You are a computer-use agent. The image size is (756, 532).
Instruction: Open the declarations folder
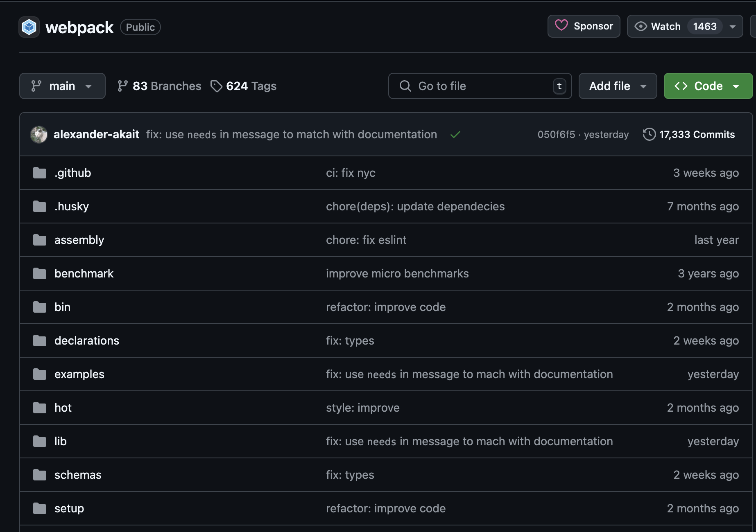pyautogui.click(x=87, y=340)
